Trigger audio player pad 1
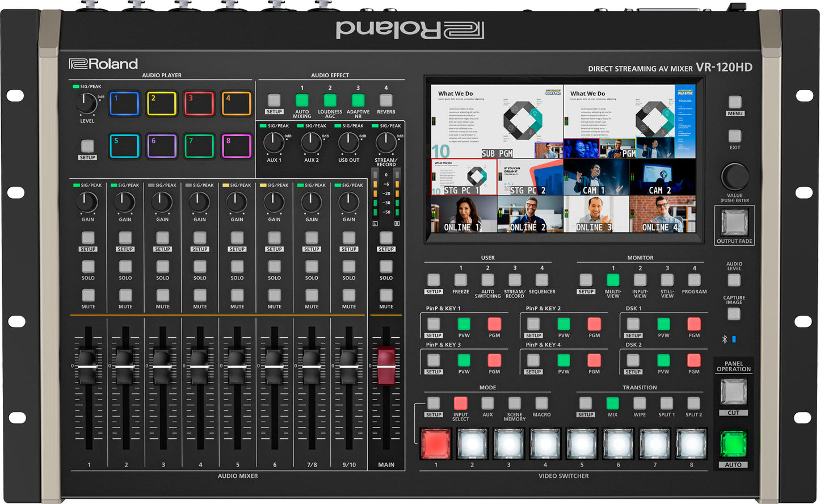The height and width of the screenshot is (504, 820). tap(124, 103)
